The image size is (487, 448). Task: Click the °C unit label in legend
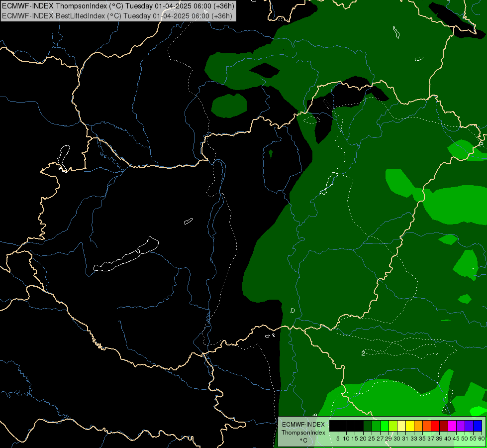point(303,441)
